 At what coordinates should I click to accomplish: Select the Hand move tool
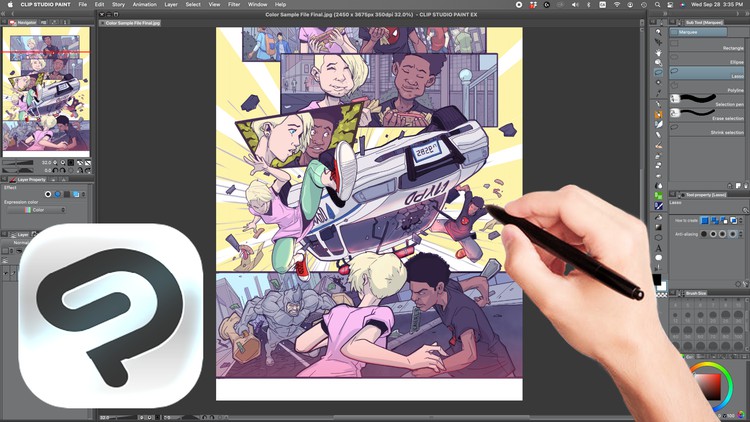(x=659, y=52)
